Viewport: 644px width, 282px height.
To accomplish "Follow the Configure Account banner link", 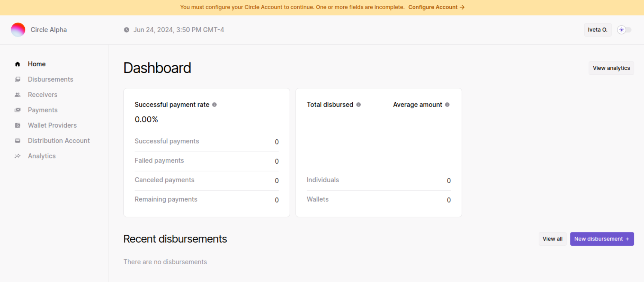I will [436, 7].
